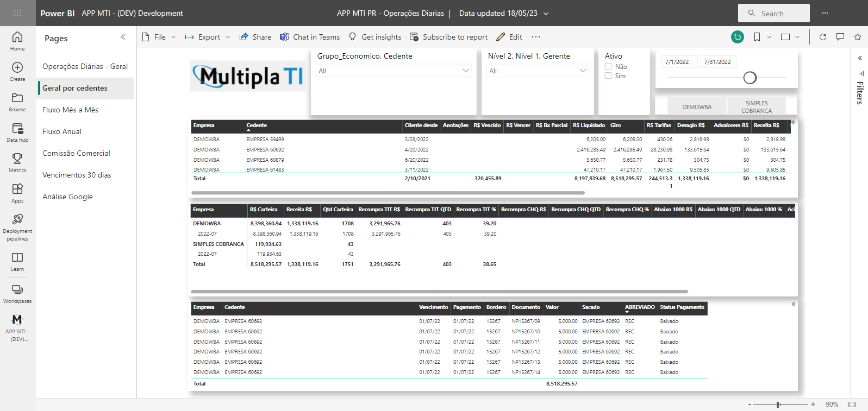Collapse the Pages pane with the double chevron
The width and height of the screenshot is (868, 411).
123,37
